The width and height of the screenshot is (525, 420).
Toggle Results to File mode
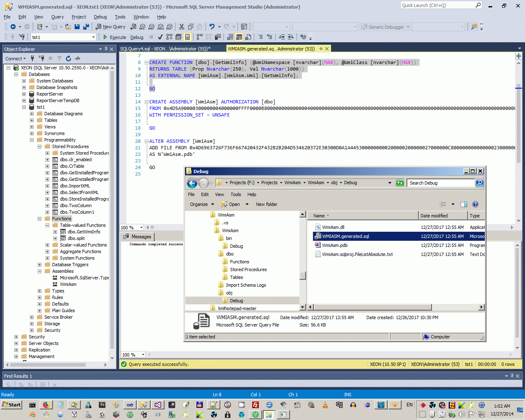click(248, 37)
